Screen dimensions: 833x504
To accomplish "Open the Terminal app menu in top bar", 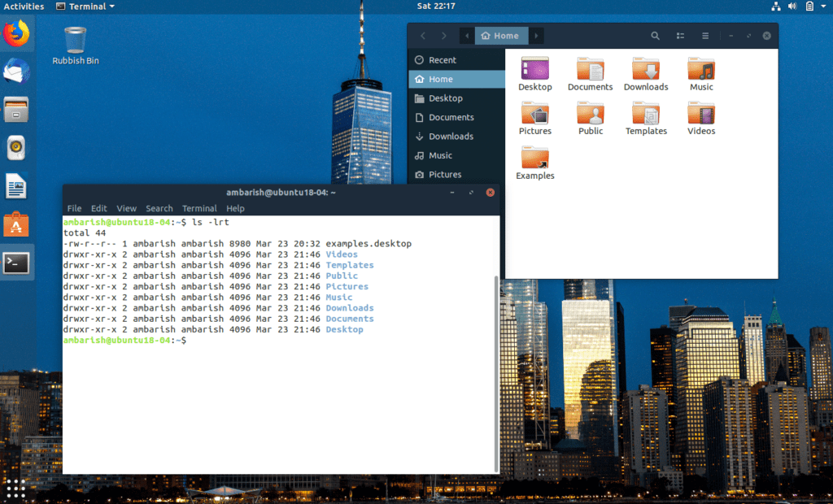I will [85, 7].
